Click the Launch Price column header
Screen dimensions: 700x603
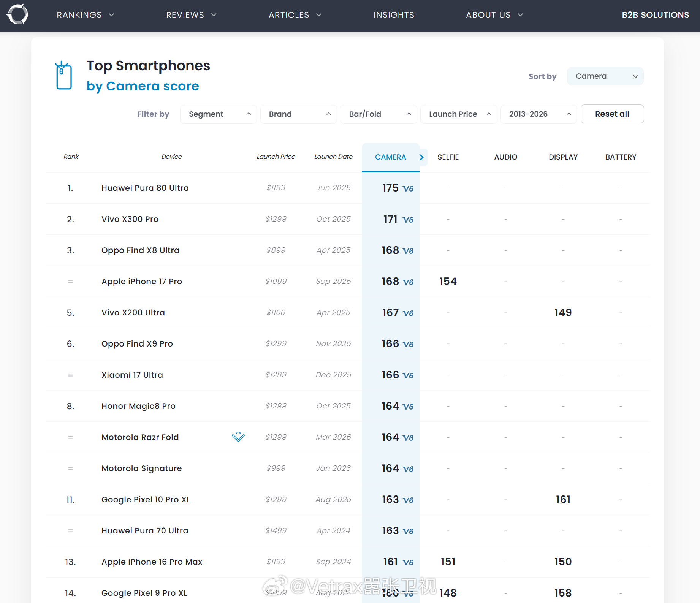point(276,157)
